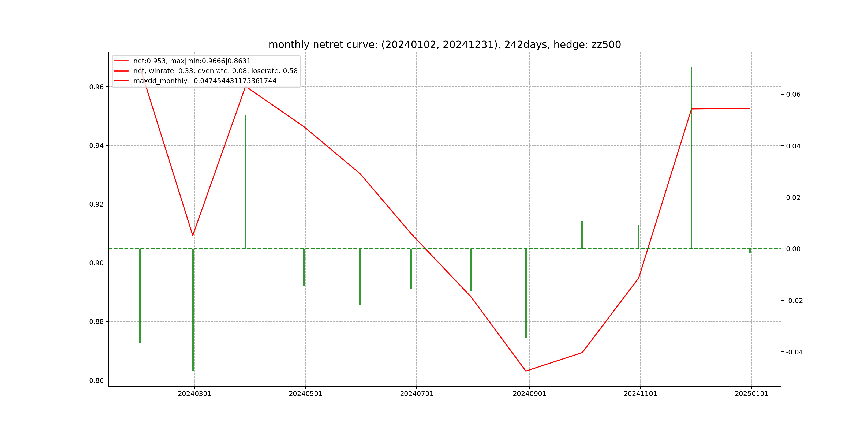Click the tall green bar in late March
This screenshot has width=868, height=434.
point(246,182)
